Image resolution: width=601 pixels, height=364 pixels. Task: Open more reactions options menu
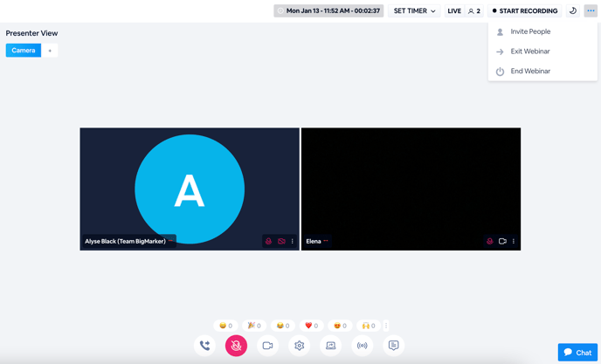pos(386,326)
